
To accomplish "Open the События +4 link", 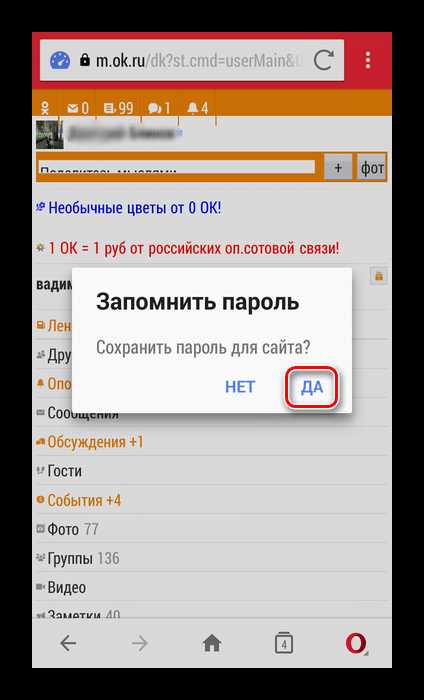I will 84,500.
